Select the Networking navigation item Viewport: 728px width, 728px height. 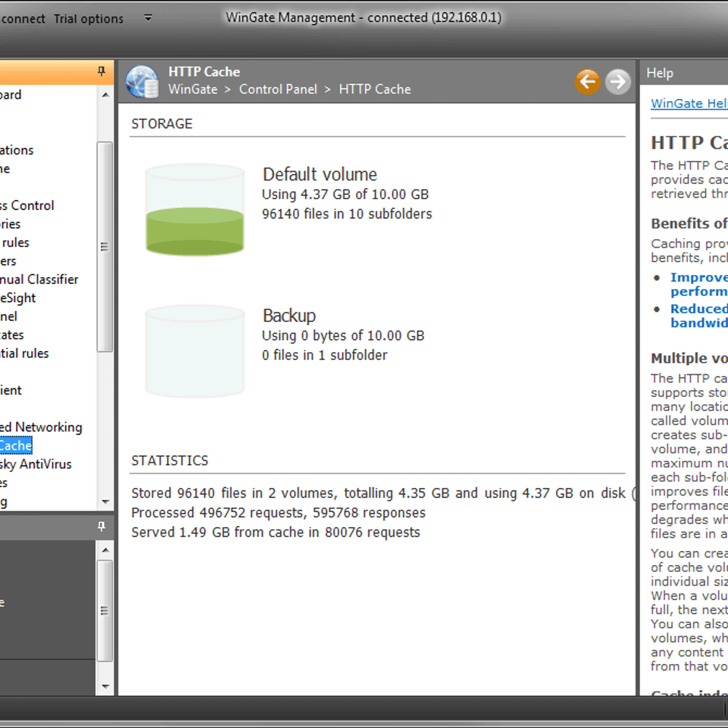click(x=41, y=427)
